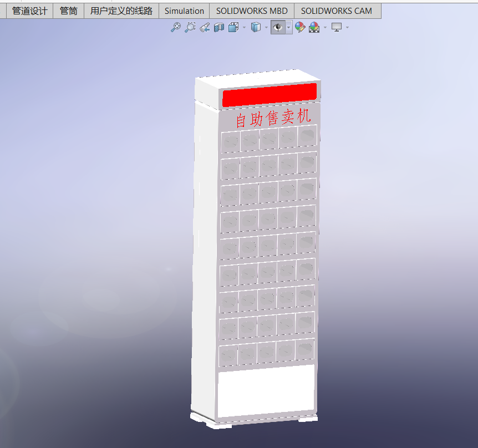Click the Previous View icon
The image size is (478, 448).
tap(205, 27)
